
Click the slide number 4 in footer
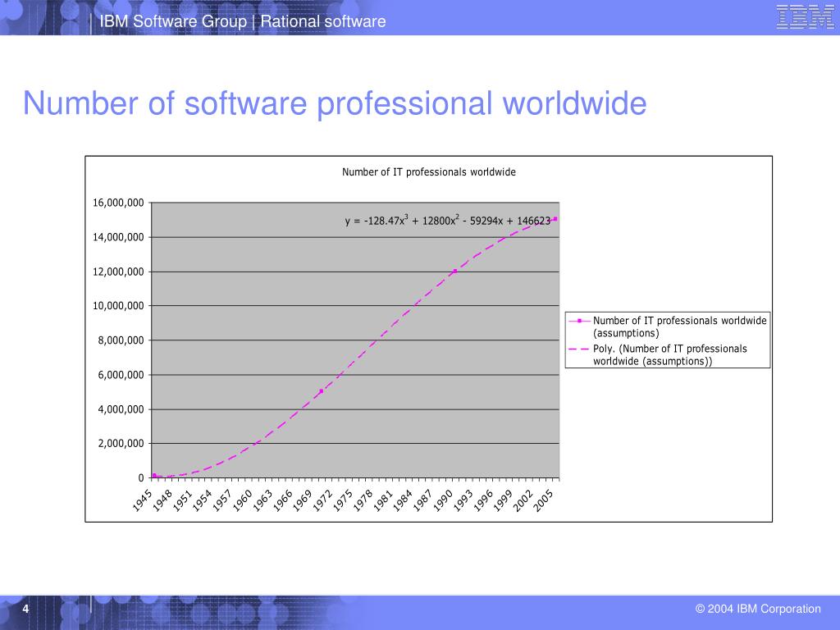tap(25, 609)
